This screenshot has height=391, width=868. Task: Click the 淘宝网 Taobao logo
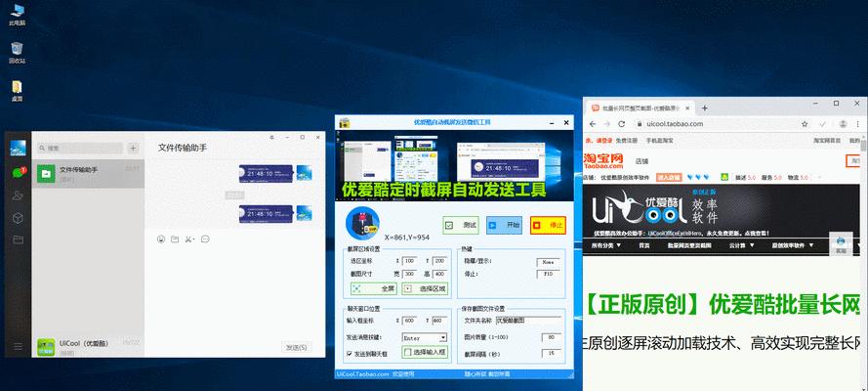[x=603, y=160]
